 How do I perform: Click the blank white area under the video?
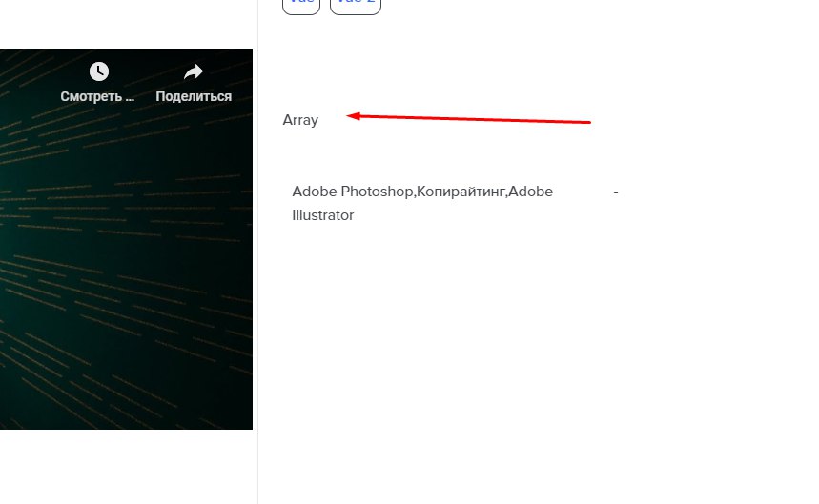coord(127,467)
